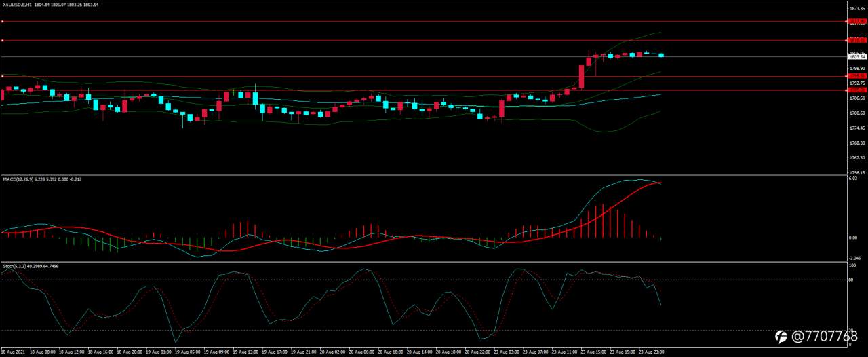Click the Stoch(5,3,3) indicator label
The height and width of the screenshot is (357, 868).
point(14,265)
